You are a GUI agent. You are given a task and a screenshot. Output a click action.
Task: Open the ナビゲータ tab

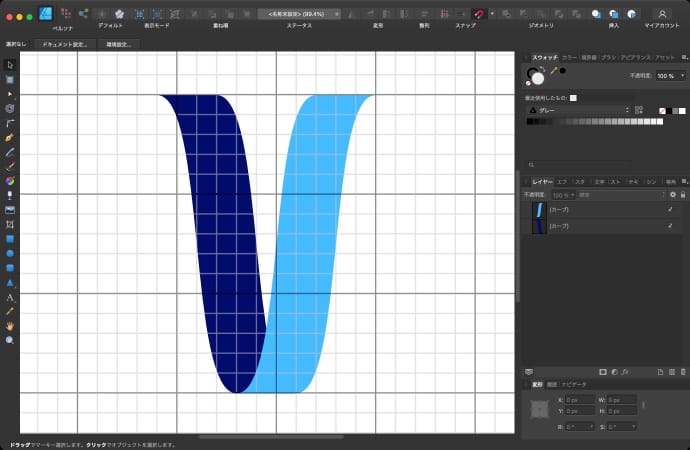tap(574, 384)
